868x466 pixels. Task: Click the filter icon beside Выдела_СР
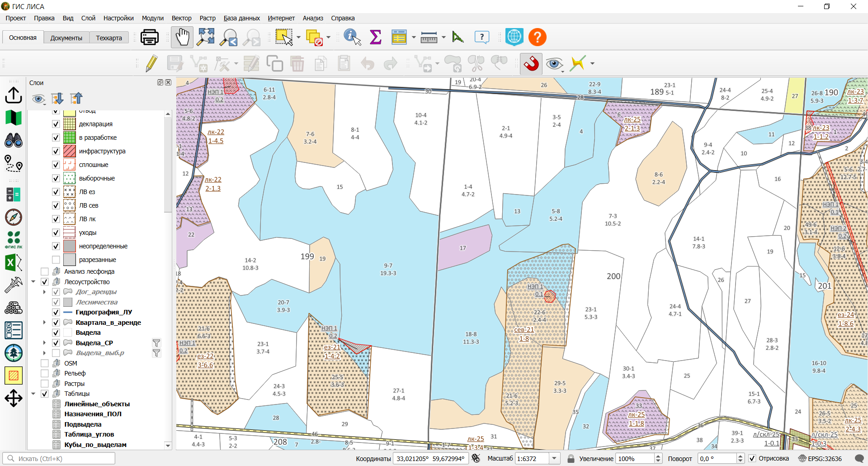[156, 343]
